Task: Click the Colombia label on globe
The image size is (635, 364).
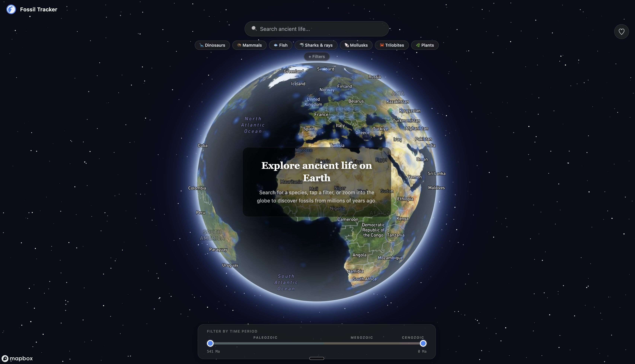Action: point(197,188)
